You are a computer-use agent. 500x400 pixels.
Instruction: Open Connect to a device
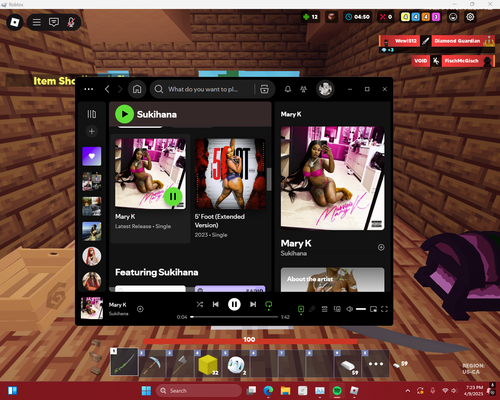click(337, 309)
